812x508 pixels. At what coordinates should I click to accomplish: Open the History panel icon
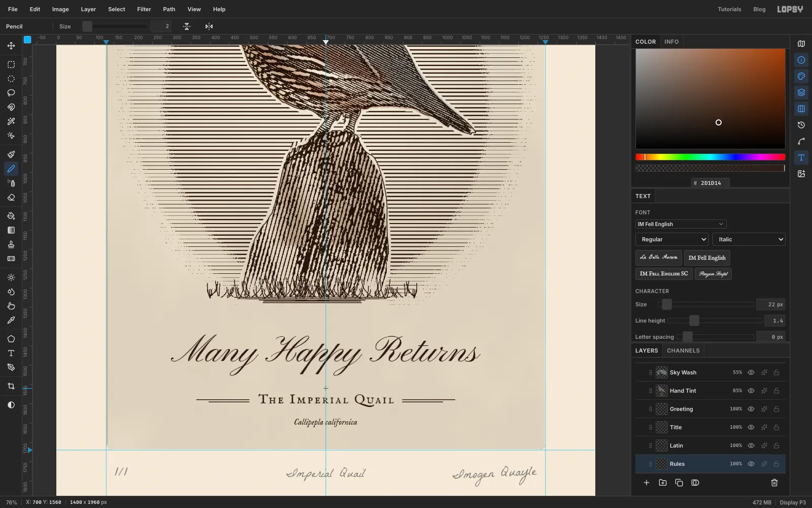point(801,125)
